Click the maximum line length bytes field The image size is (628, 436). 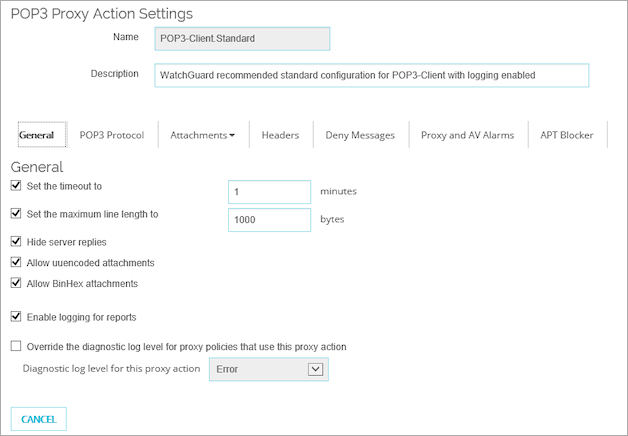(269, 219)
